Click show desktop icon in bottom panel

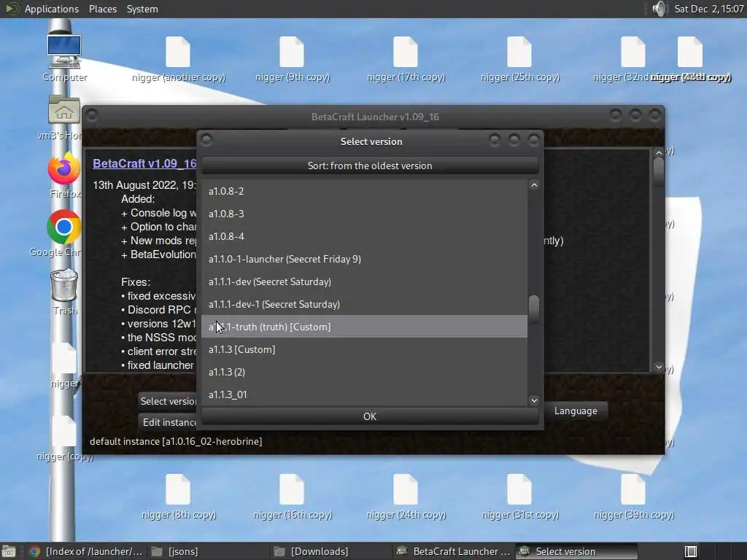click(8, 551)
